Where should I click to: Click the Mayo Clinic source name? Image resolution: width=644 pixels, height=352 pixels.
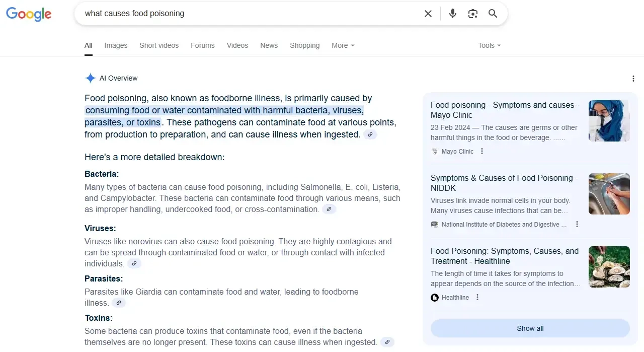click(x=457, y=151)
